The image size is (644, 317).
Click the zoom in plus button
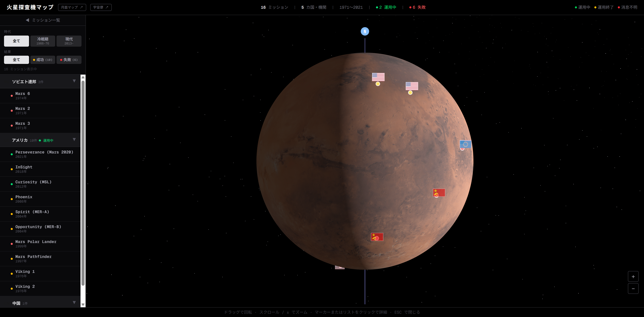[633, 277]
